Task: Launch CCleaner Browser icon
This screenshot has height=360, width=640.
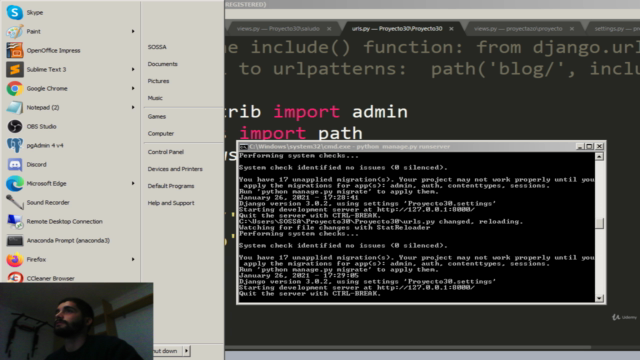Action: click(x=15, y=277)
